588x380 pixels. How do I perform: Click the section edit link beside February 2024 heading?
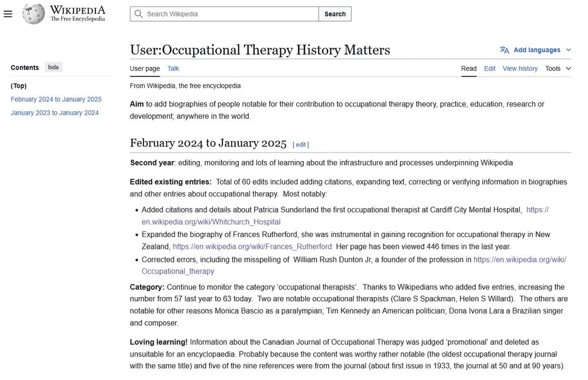tap(300, 145)
